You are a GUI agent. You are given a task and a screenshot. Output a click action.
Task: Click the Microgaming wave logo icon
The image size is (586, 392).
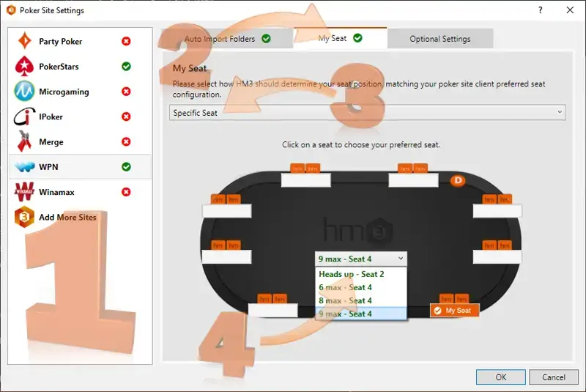pyautogui.click(x=24, y=91)
